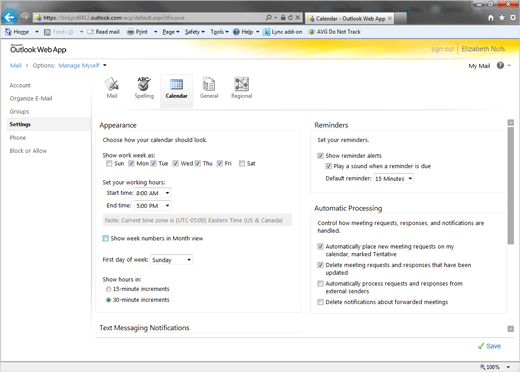Enable Show week numbers in Month view
The width and height of the screenshot is (520, 372).
106,238
